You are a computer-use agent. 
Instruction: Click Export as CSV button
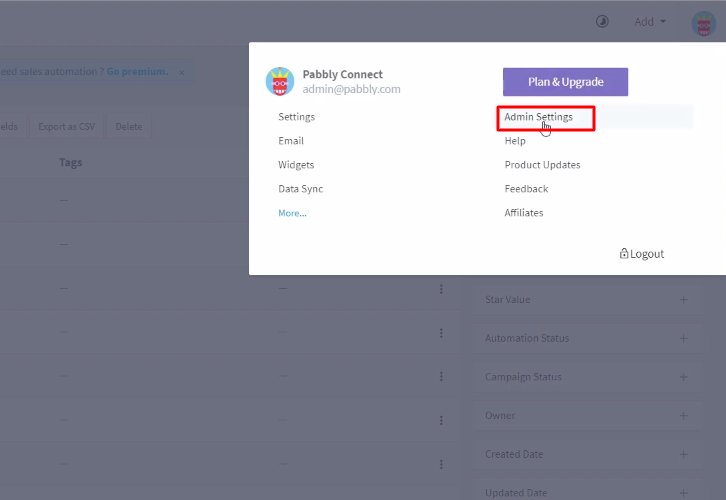click(66, 126)
